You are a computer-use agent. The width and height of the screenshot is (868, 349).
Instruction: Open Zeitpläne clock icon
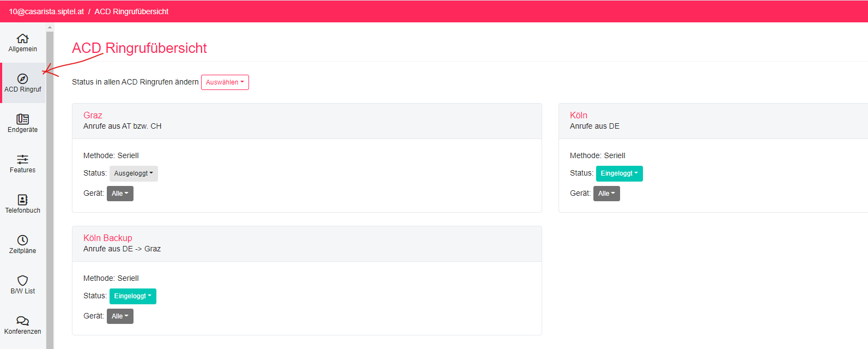pos(22,240)
